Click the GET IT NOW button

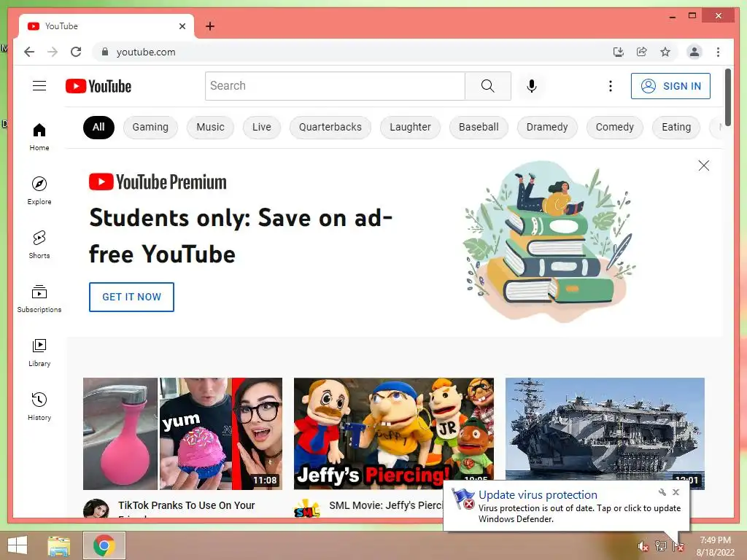pos(131,297)
